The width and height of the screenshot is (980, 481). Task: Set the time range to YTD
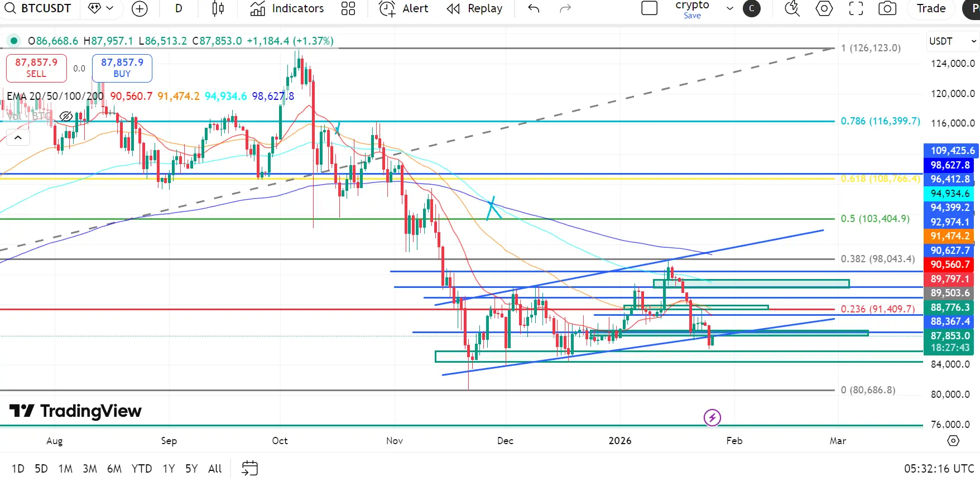142,469
